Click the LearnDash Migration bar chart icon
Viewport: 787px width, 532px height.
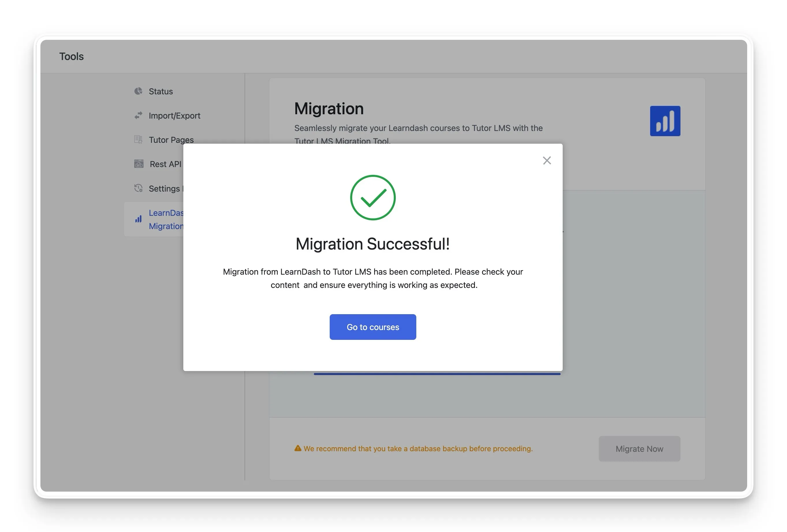click(138, 219)
